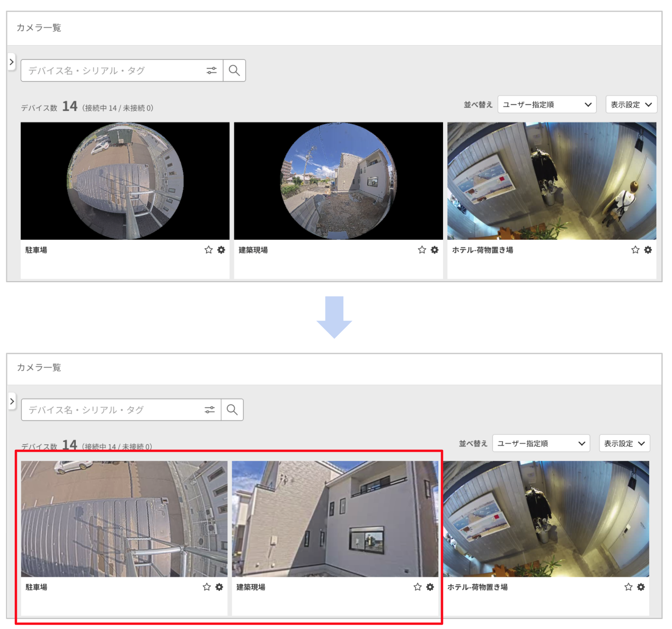Click lower ホテル-荷物置き場 camera name
The height and width of the screenshot is (629, 672).
point(478,587)
